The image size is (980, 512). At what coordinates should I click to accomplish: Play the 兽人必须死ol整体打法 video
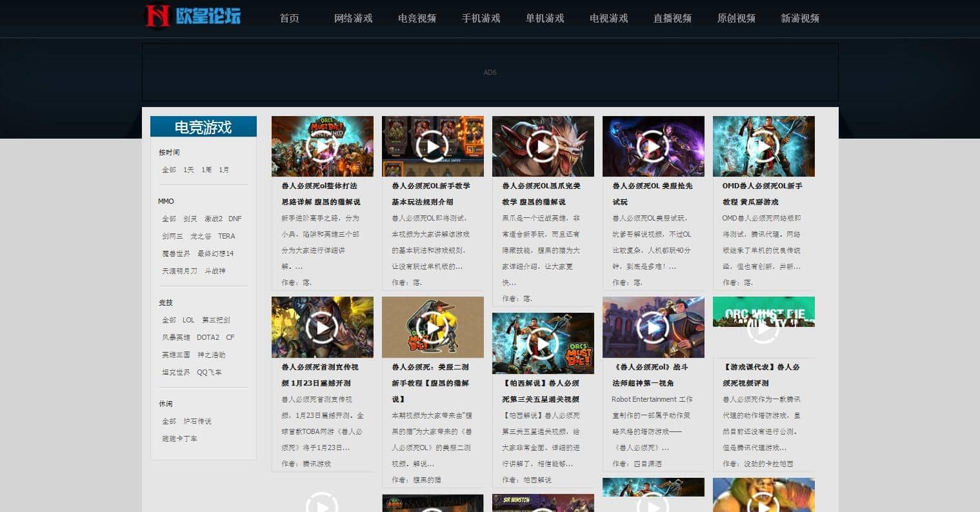tap(322, 146)
